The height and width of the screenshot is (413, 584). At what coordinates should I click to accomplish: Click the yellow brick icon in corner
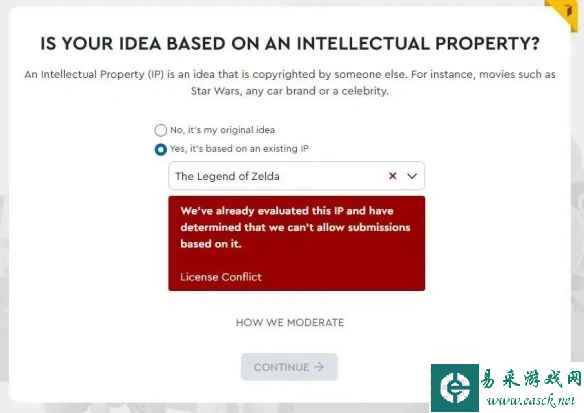tap(564, 13)
